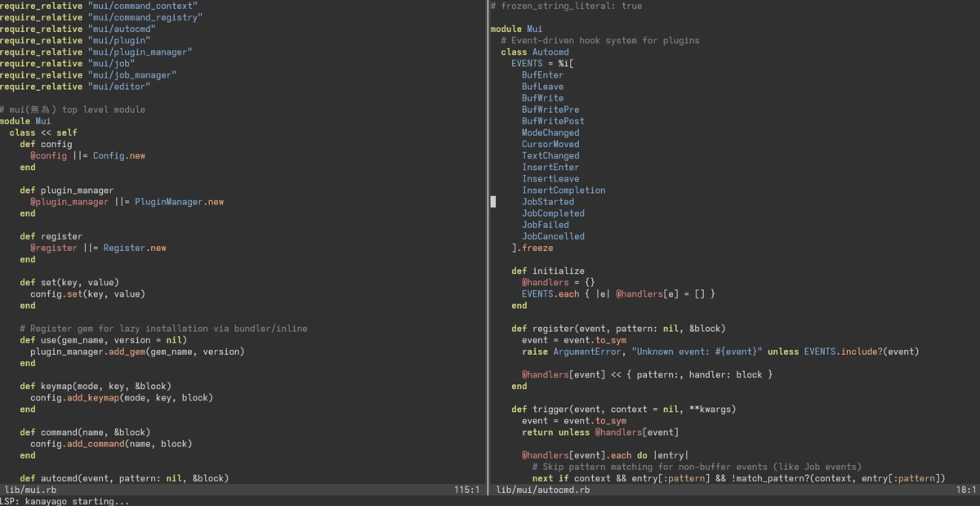980x506 pixels.
Task: Click the plugin_manager.add_gem call
Action: [x=136, y=352]
